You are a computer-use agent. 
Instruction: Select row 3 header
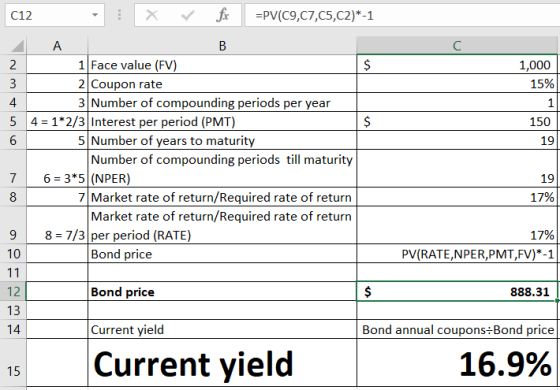(x=13, y=84)
